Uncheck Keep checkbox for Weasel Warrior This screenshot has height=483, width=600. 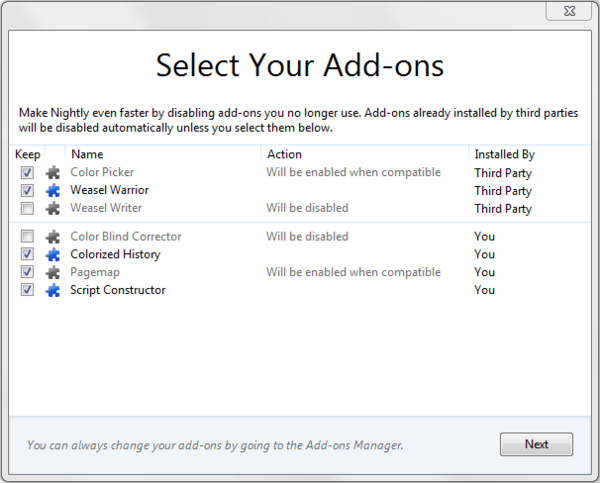[x=27, y=190]
